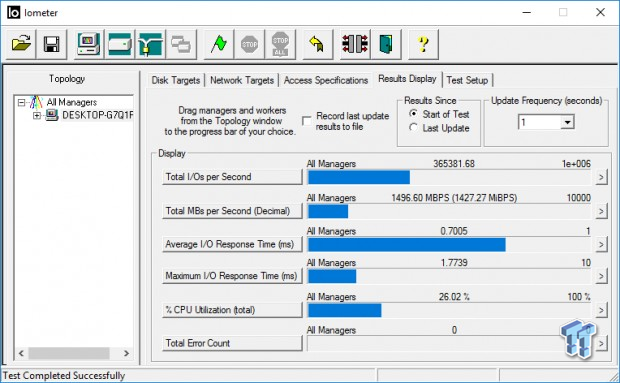Click % CPU Utilization (total) button

(x=232, y=310)
